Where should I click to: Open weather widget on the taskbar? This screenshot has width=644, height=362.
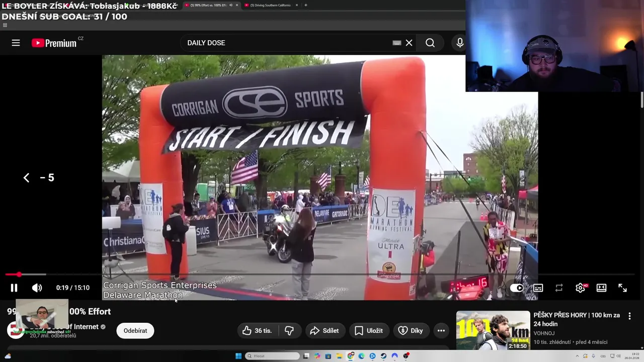pyautogui.click(x=8, y=356)
